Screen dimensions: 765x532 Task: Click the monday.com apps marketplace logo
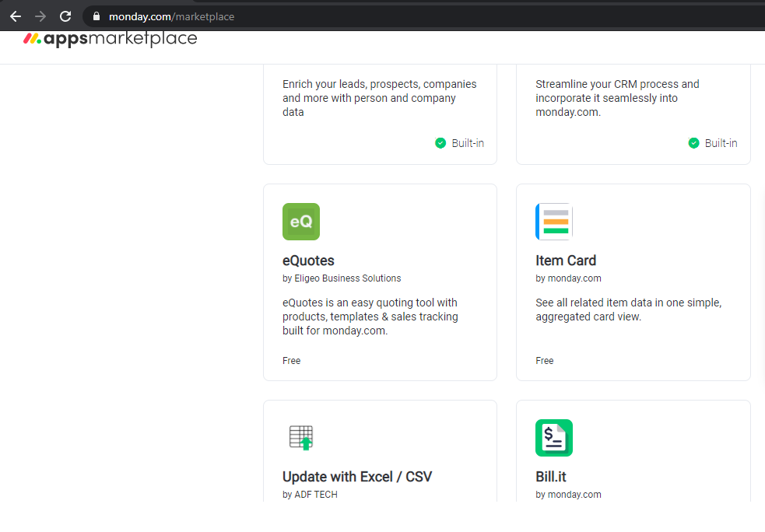click(x=111, y=38)
